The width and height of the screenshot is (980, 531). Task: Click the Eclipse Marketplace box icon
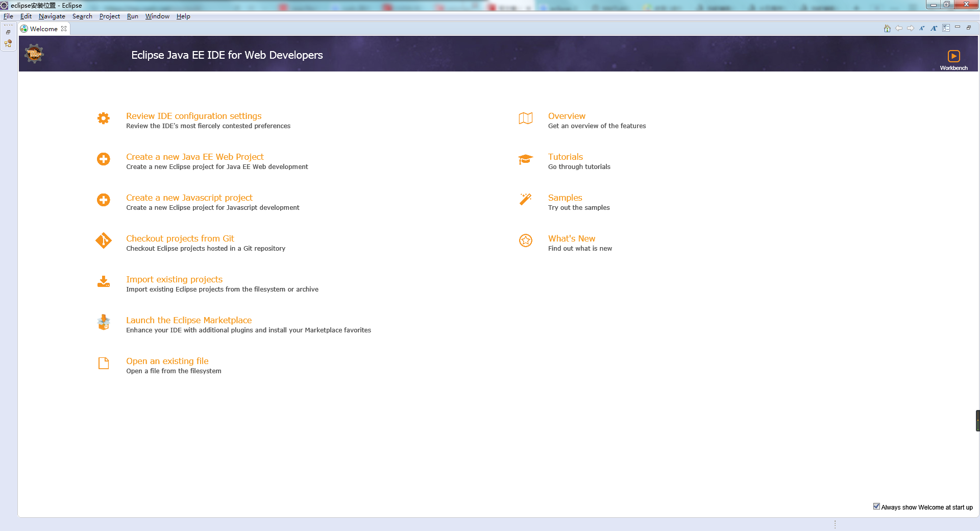(x=104, y=322)
